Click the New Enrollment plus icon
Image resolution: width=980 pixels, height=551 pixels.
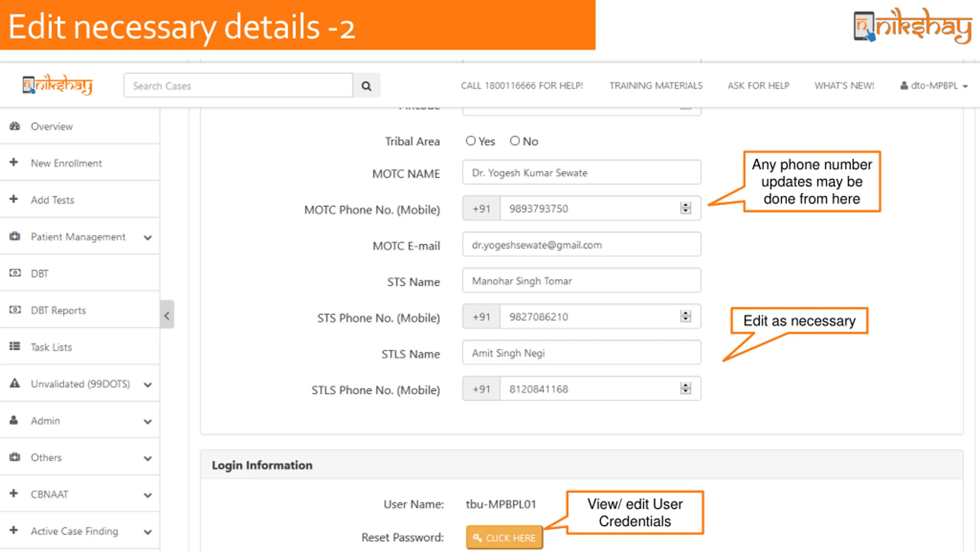click(x=14, y=162)
